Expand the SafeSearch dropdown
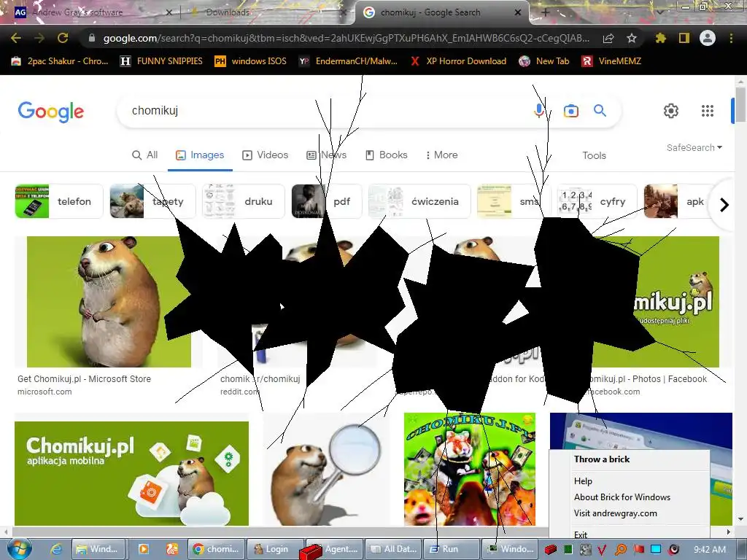 (x=694, y=147)
